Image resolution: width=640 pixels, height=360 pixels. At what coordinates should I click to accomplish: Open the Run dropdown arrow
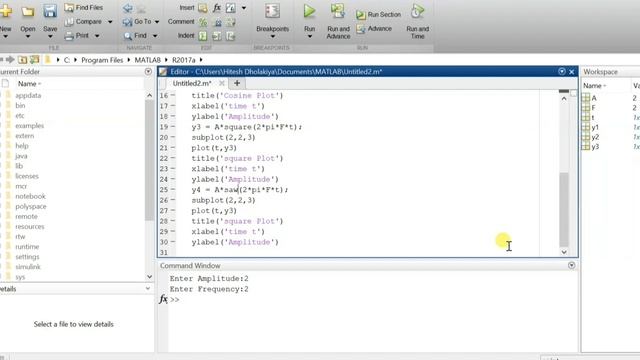(309, 37)
